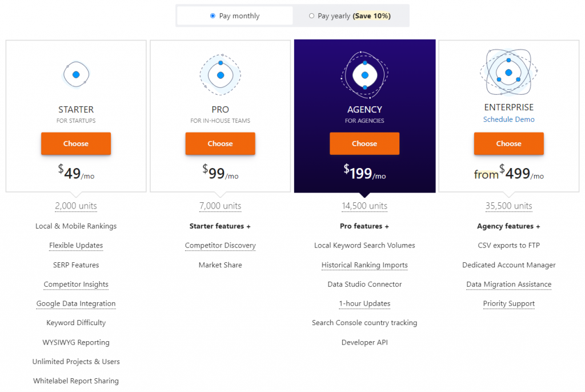
Task: Open the Flexible Updates feature link
Action: point(76,246)
